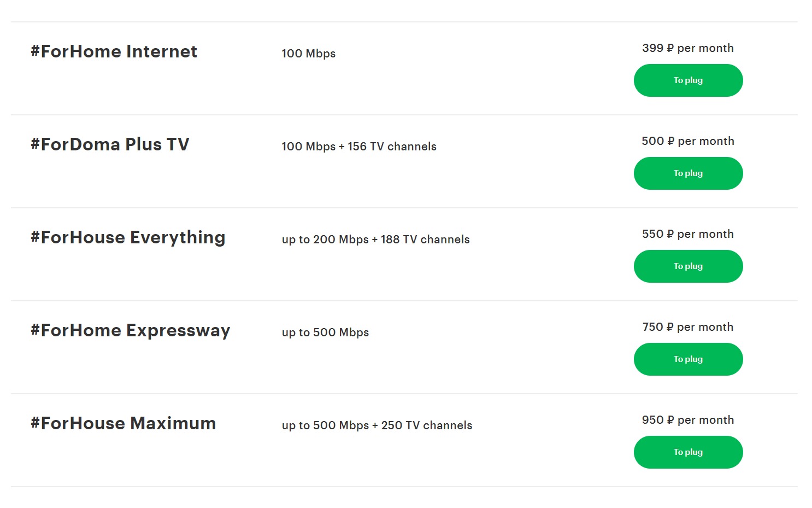This screenshot has width=812, height=508.
Task: Click the 399 ₽ per month price
Action: click(688, 48)
